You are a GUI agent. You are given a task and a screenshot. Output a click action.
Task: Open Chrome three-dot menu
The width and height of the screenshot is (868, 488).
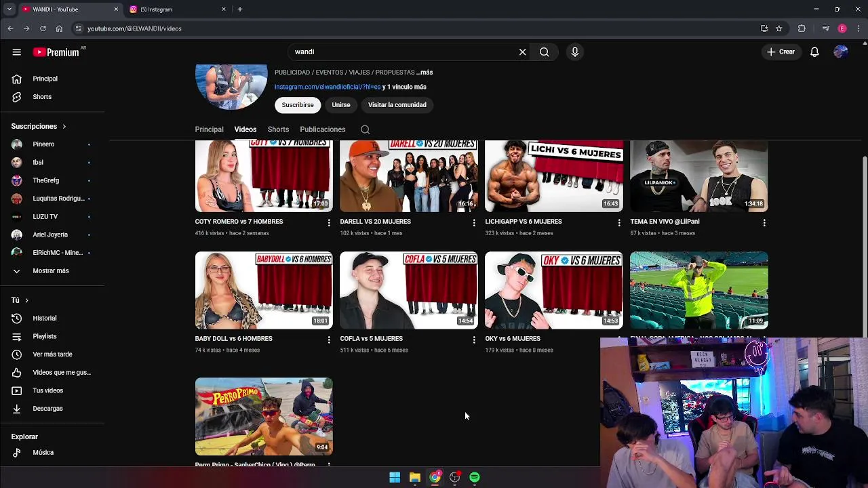point(859,28)
